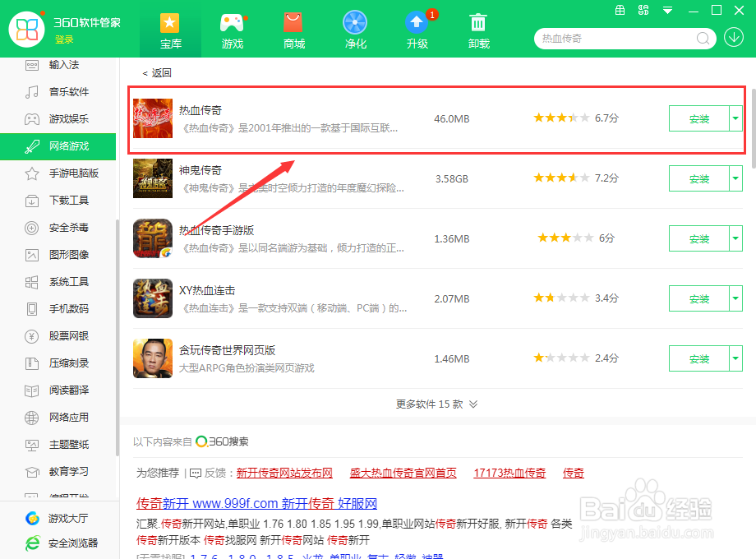
Task: Select 教育学习 category in sidebar
Action: 58,472
